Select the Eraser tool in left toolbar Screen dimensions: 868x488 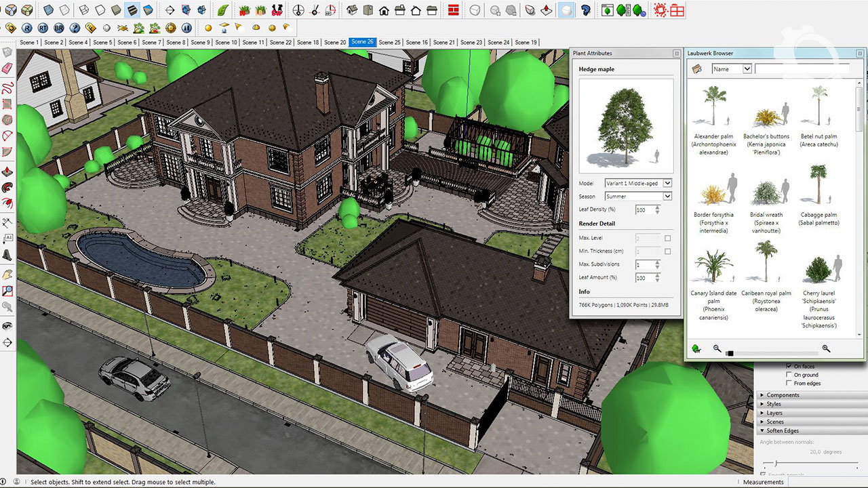click(x=7, y=68)
